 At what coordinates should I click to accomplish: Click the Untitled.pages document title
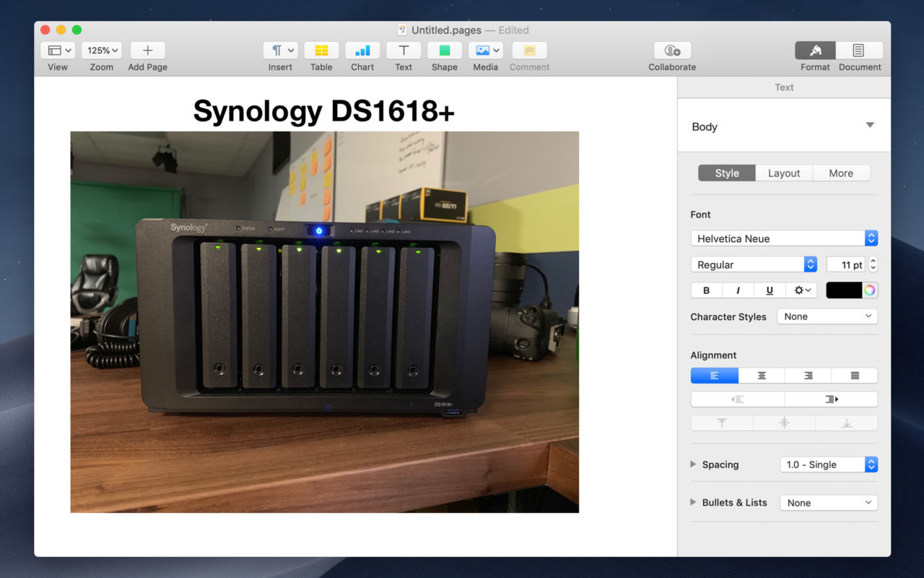point(446,30)
